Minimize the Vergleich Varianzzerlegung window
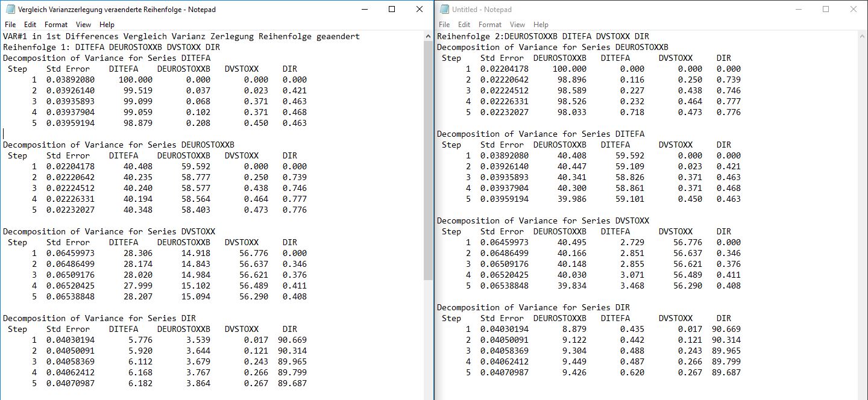868x400 pixels. click(x=364, y=9)
